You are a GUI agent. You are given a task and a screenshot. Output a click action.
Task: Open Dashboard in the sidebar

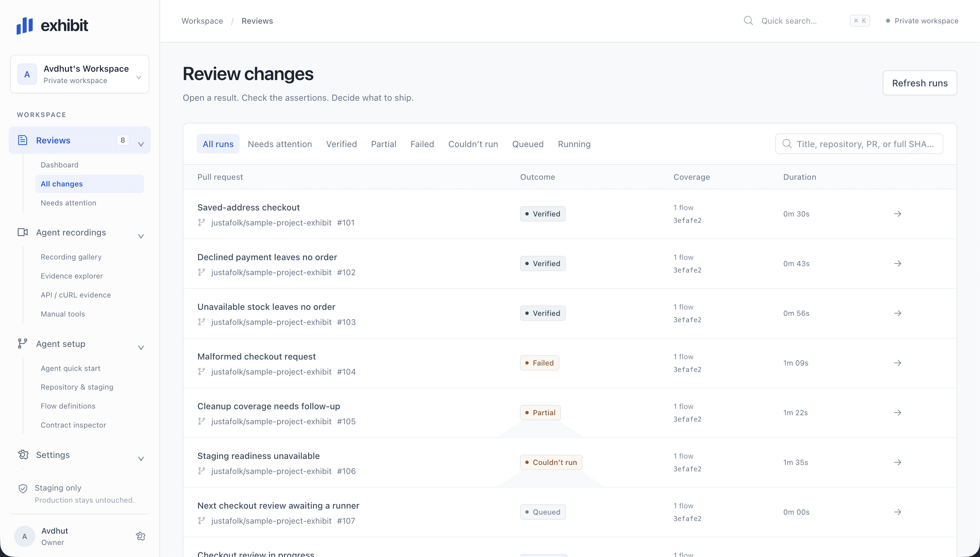59,165
